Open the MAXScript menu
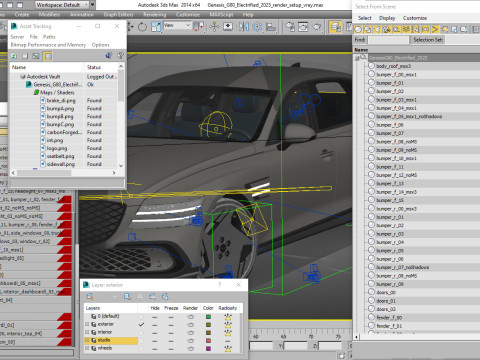The width and height of the screenshot is (480, 360). coord(222,15)
